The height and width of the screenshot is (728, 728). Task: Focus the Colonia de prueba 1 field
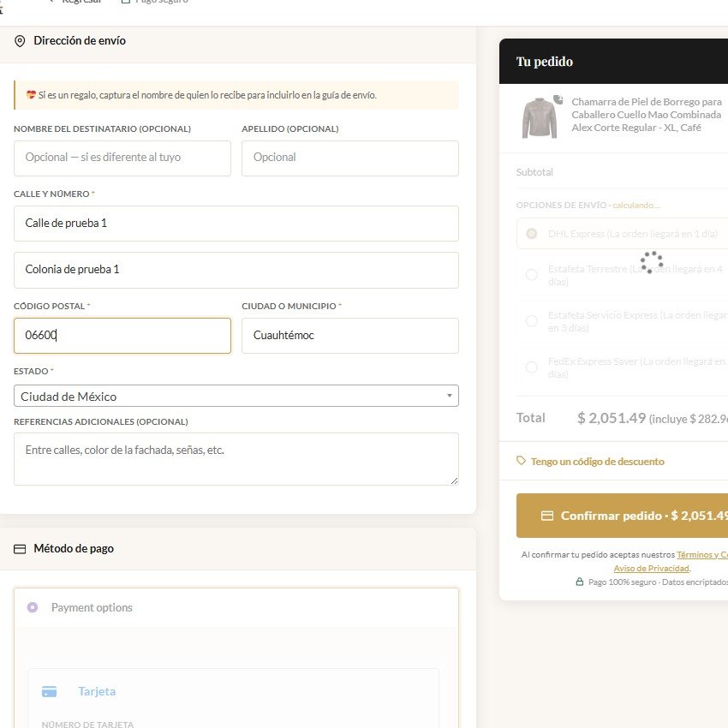(236, 270)
